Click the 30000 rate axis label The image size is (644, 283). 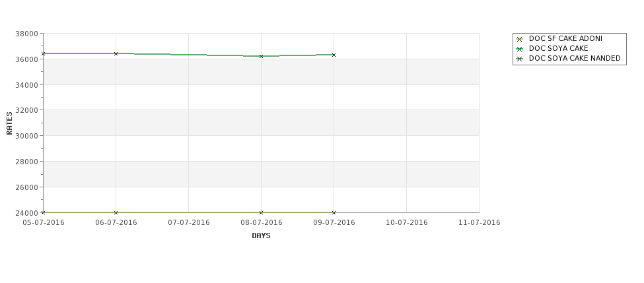pos(26,136)
